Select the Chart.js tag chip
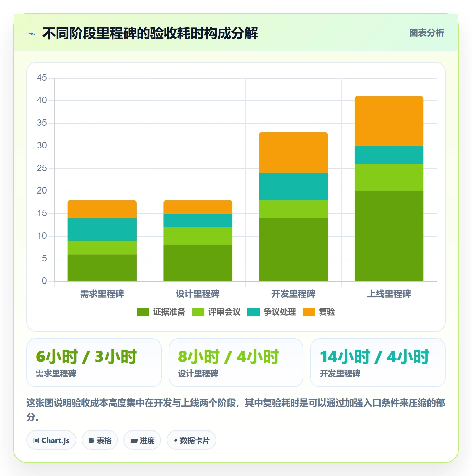 point(51,440)
